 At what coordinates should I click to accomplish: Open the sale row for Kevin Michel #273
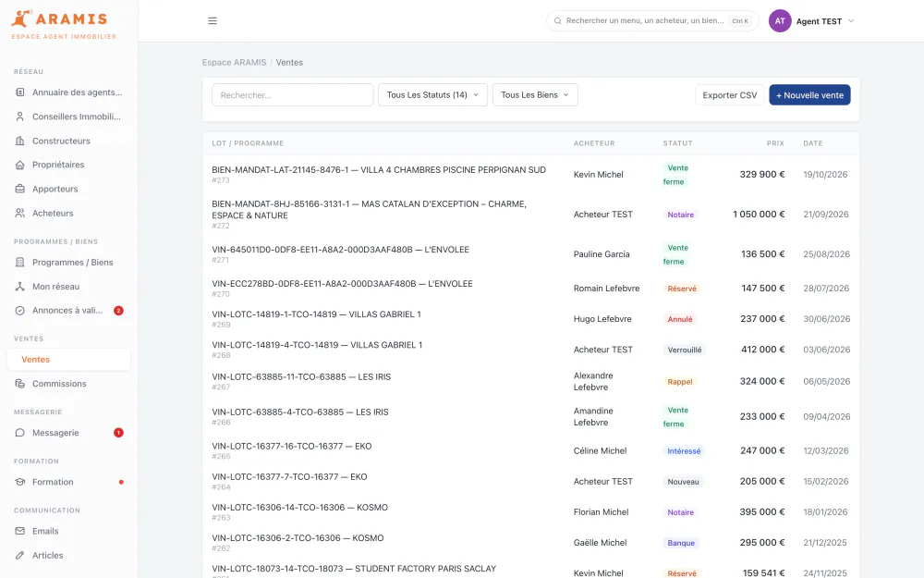pyautogui.click(x=531, y=175)
